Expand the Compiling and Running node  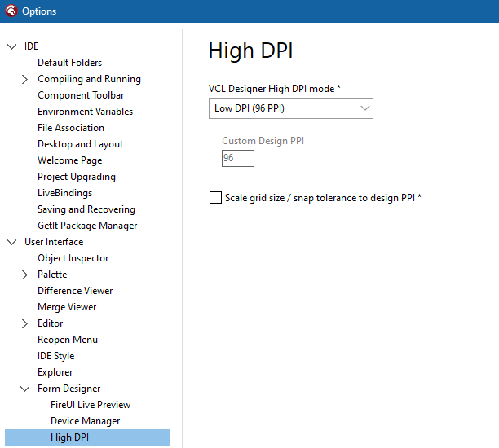coord(24,80)
